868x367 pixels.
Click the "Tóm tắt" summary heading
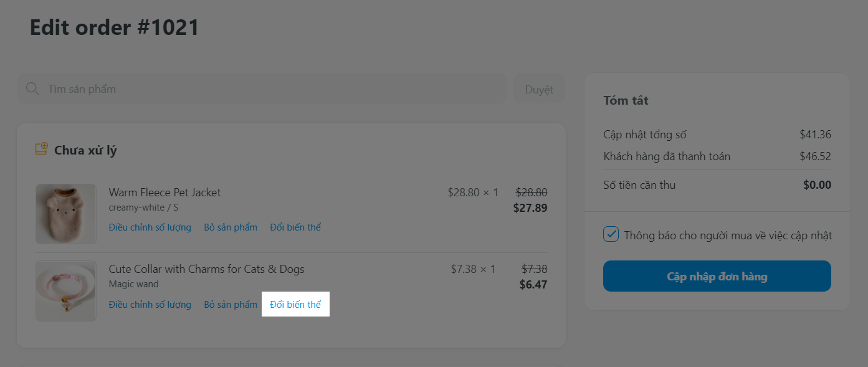pyautogui.click(x=626, y=100)
